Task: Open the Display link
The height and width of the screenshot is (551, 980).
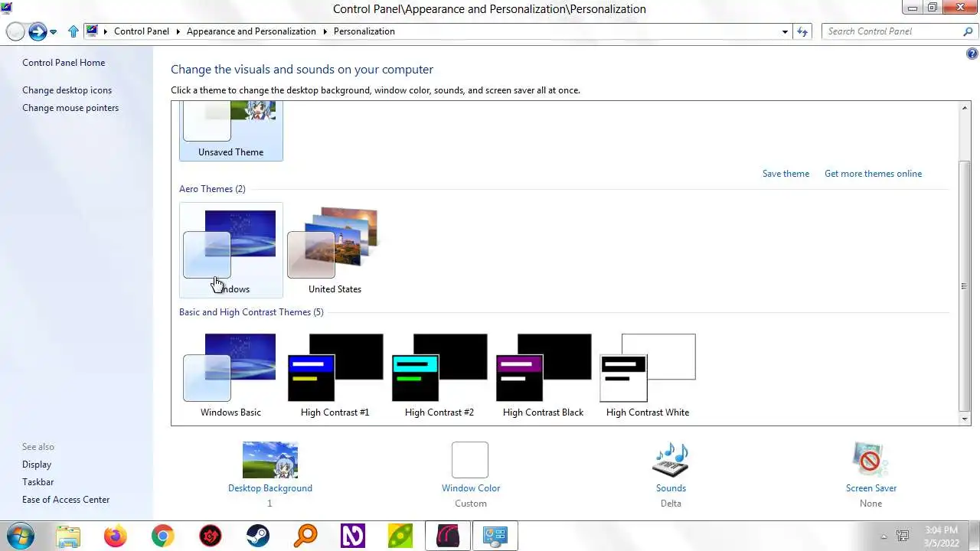Action: (37, 465)
